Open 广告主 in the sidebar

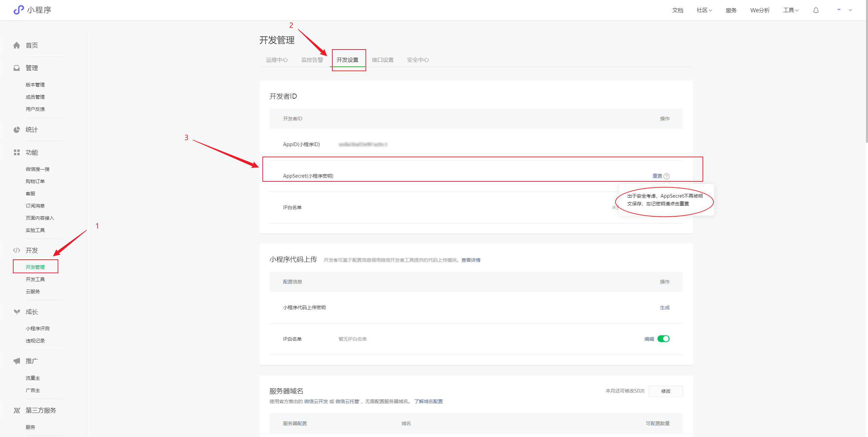pyautogui.click(x=33, y=391)
